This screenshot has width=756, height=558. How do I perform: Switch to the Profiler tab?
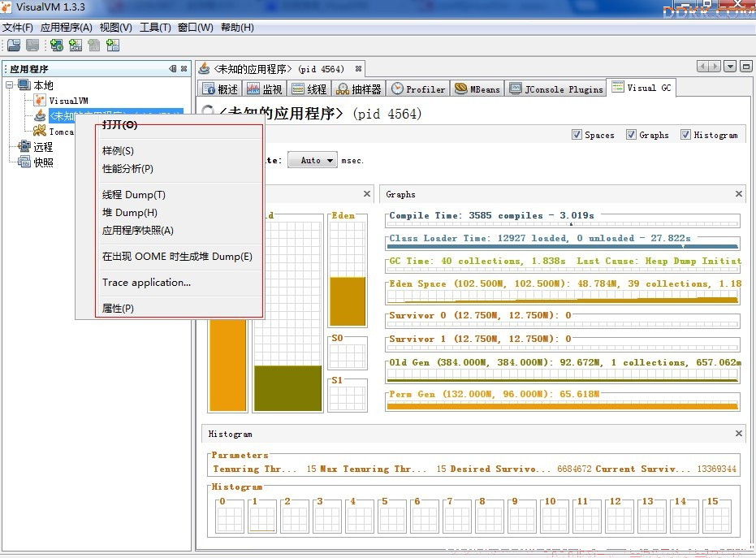tap(418, 89)
